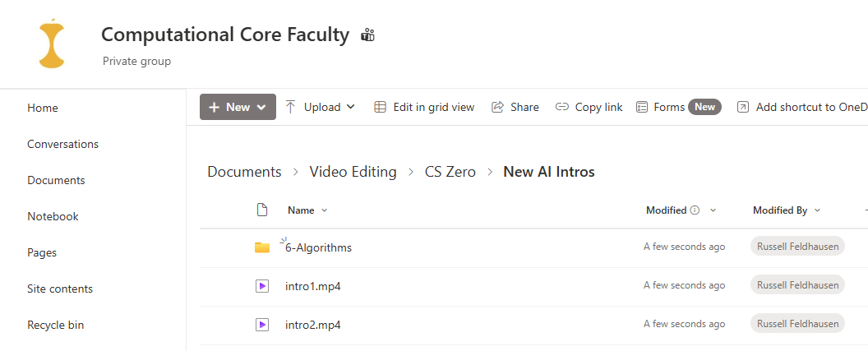Open the Name column sort dropdown
This screenshot has width=868, height=351.
click(325, 210)
